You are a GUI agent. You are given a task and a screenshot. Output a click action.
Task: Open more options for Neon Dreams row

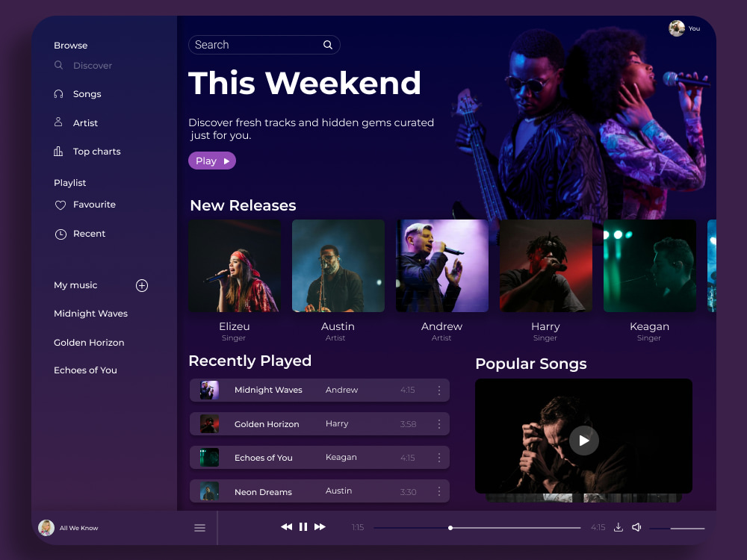coord(439,491)
